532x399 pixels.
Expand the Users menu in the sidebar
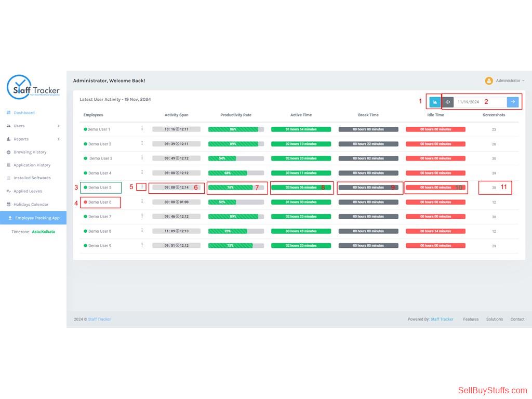[x=9, y=125]
